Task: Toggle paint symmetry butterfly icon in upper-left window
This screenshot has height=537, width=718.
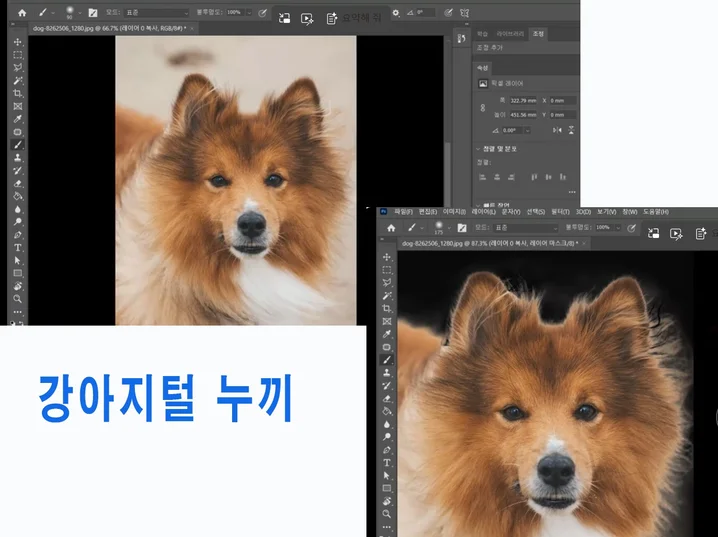Action: click(x=465, y=13)
